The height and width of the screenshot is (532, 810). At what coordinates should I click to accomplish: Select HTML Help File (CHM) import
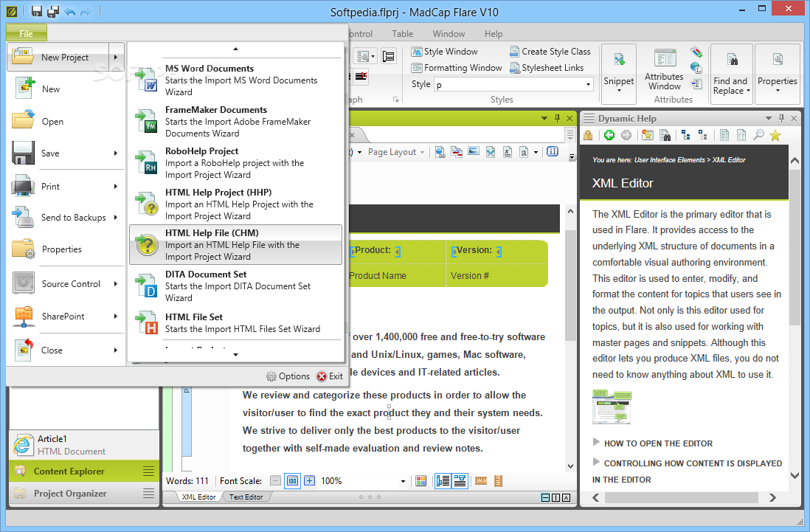coord(235,245)
